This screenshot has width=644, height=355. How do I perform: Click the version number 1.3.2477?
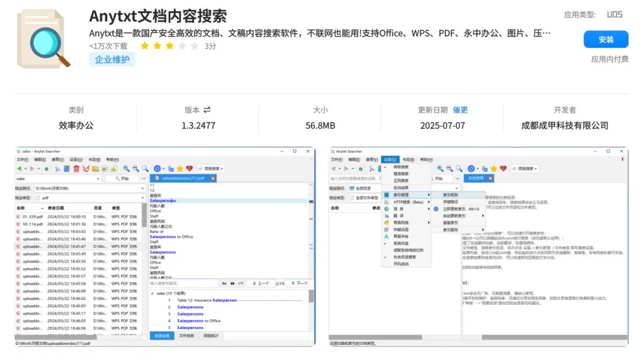pos(199,125)
